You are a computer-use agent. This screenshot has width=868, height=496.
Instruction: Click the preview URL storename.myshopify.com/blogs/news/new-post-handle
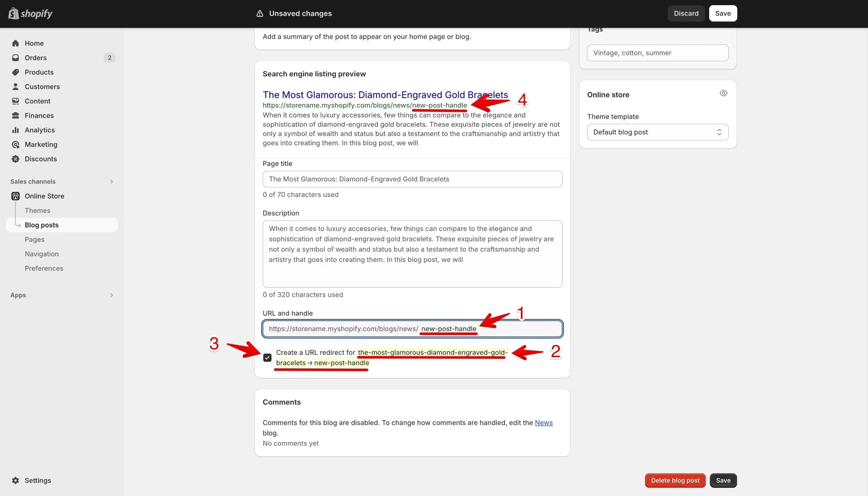pos(365,105)
